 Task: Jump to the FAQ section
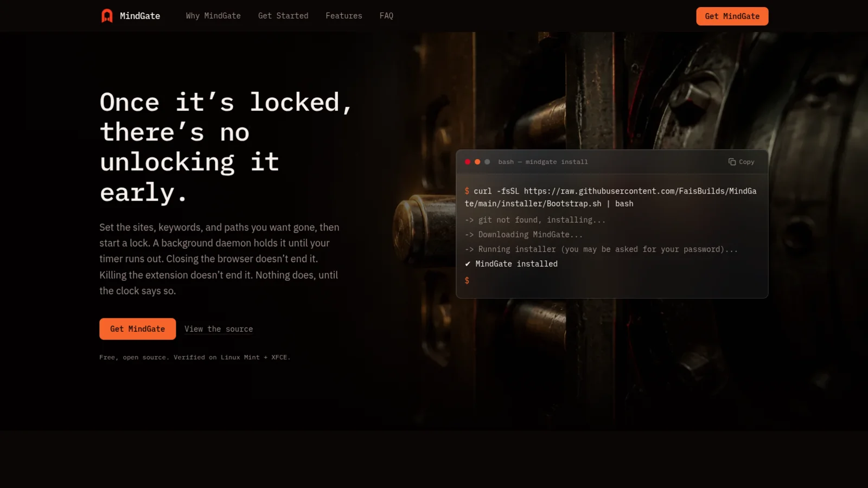tap(386, 16)
